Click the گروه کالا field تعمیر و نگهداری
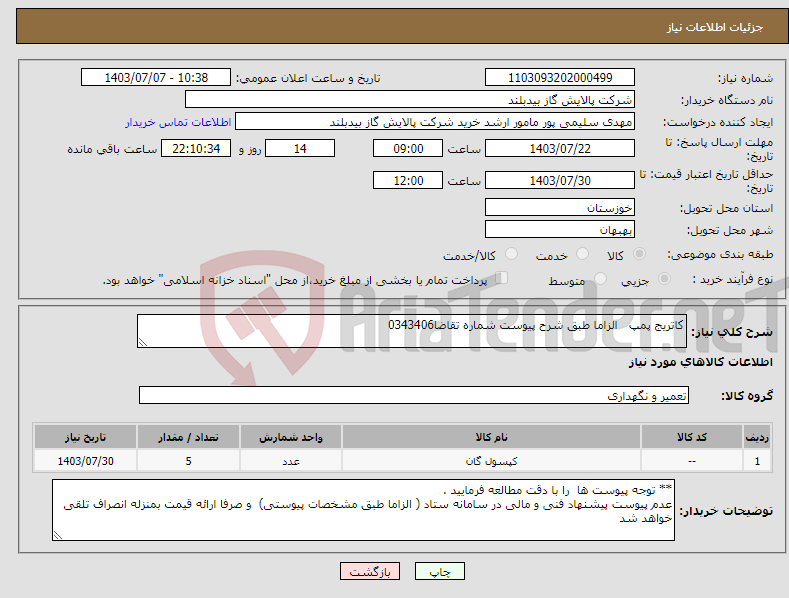 tap(414, 395)
